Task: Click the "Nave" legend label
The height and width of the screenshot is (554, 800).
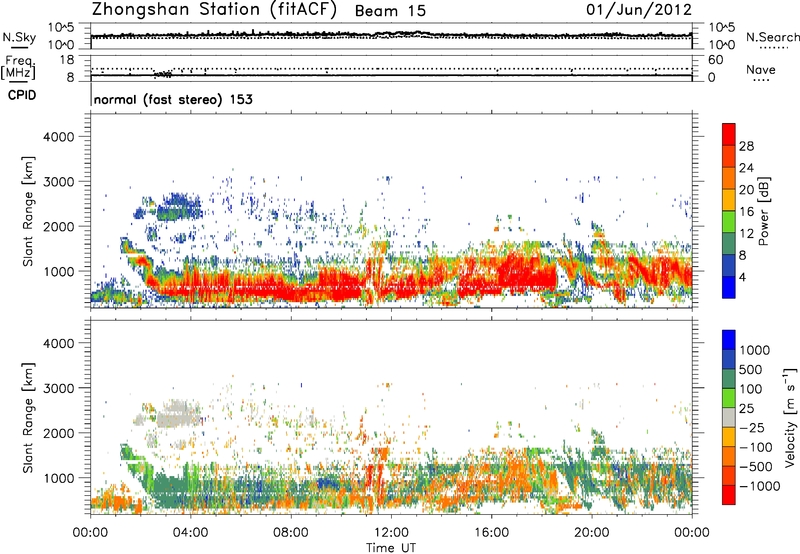Action: pos(760,69)
